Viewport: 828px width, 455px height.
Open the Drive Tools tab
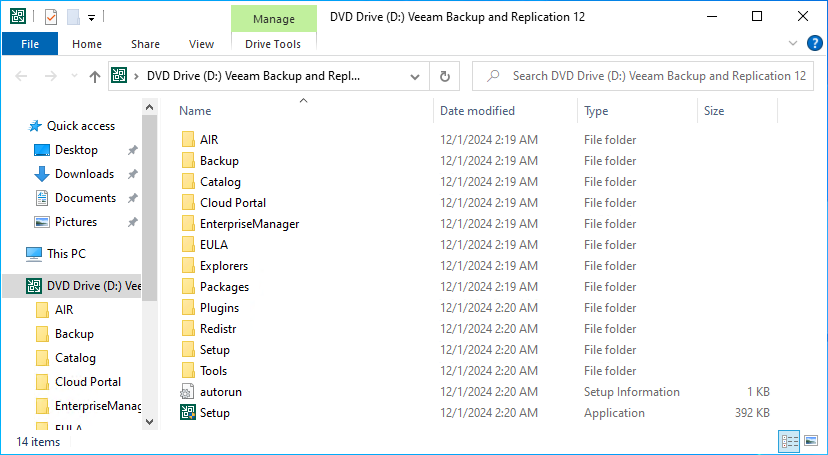273,44
